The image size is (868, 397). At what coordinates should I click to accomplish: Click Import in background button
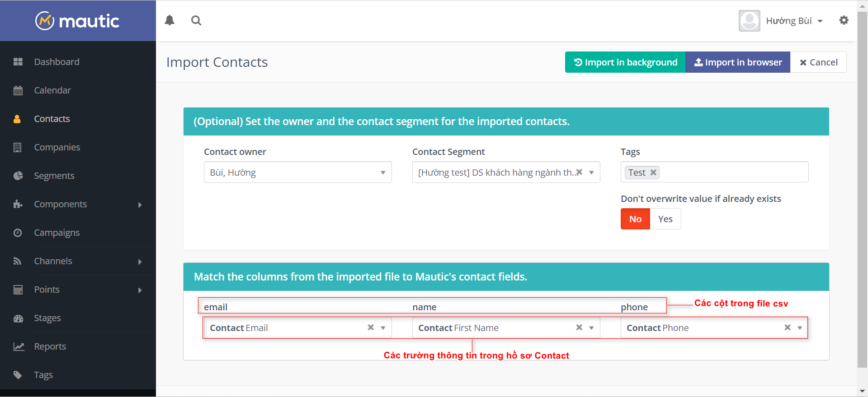point(625,62)
